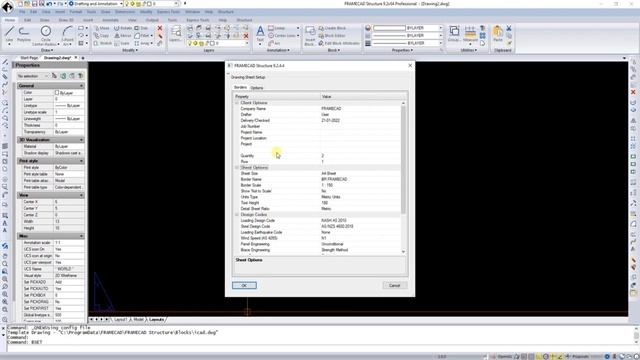Collapse the General section in the Properties panel
The width and height of the screenshot is (640, 360).
tap(82, 86)
